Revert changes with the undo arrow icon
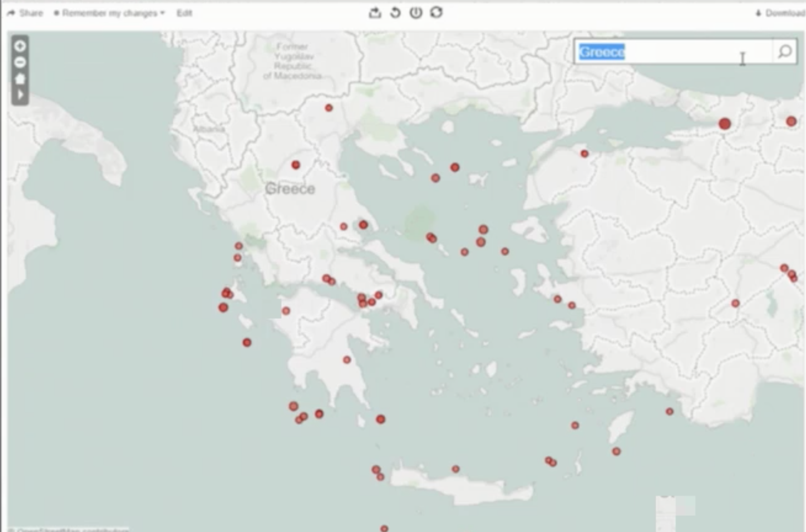The image size is (806, 532). click(x=395, y=13)
